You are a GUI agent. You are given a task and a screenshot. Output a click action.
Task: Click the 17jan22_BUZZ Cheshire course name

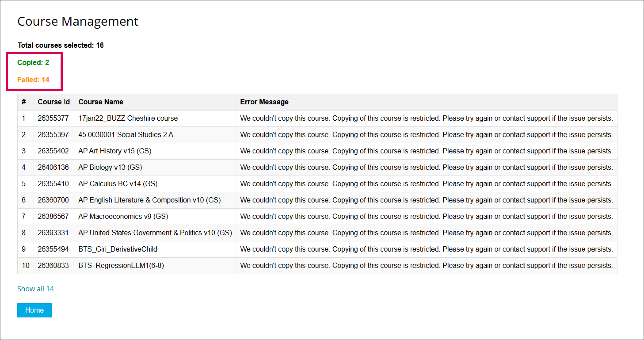pos(128,118)
